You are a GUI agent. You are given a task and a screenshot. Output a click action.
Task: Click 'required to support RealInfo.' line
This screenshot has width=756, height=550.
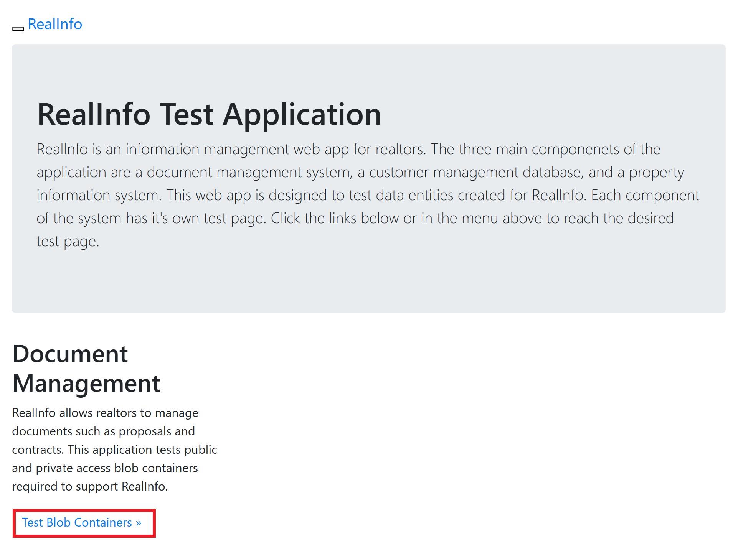90,486
